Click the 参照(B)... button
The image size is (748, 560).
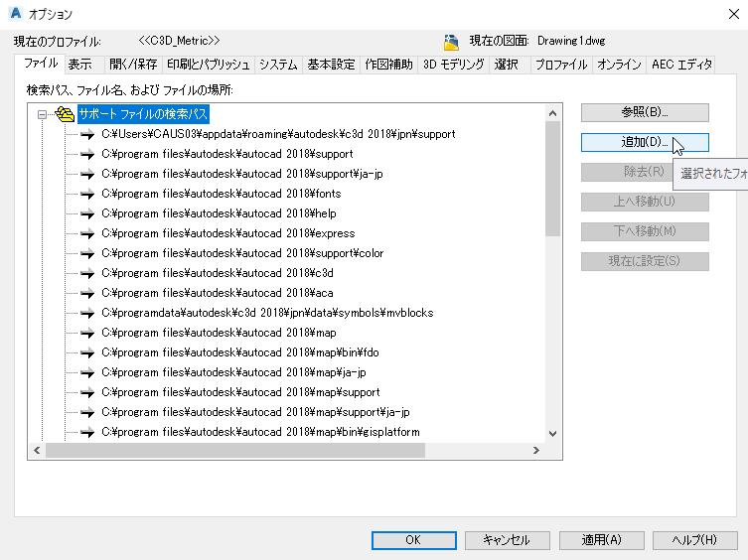click(x=645, y=112)
